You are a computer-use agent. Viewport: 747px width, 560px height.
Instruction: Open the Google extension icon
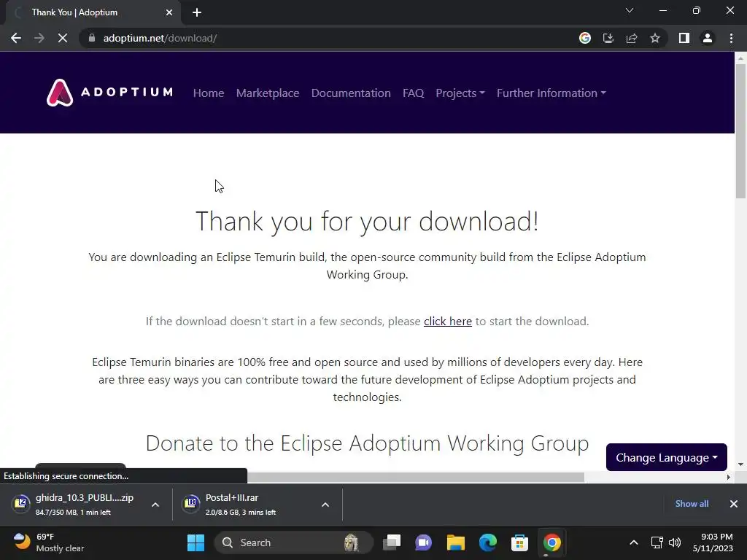click(x=585, y=38)
